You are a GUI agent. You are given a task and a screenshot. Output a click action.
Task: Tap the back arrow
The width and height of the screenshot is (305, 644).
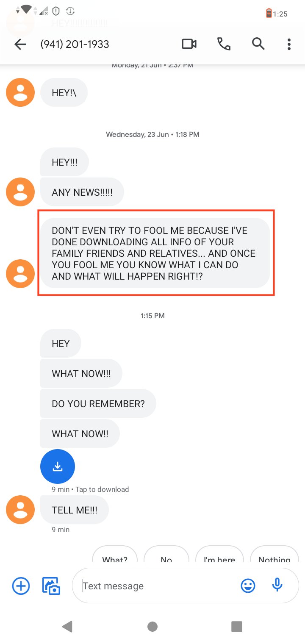click(20, 44)
